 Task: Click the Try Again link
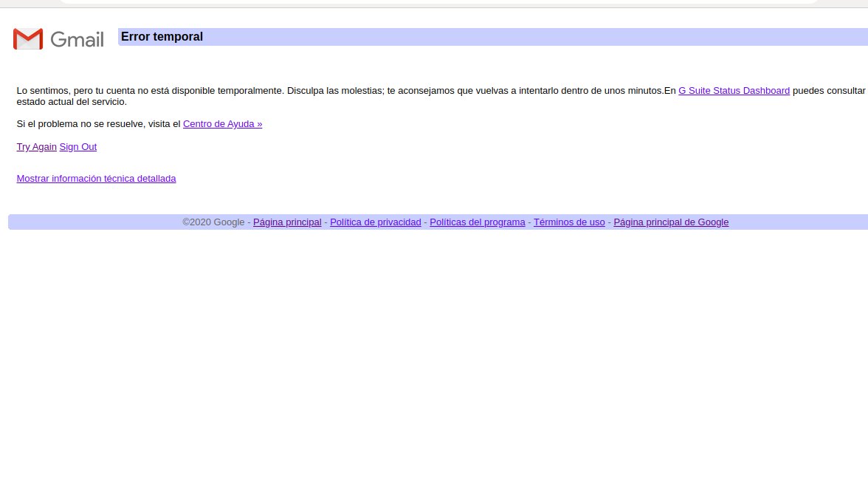[x=37, y=147]
